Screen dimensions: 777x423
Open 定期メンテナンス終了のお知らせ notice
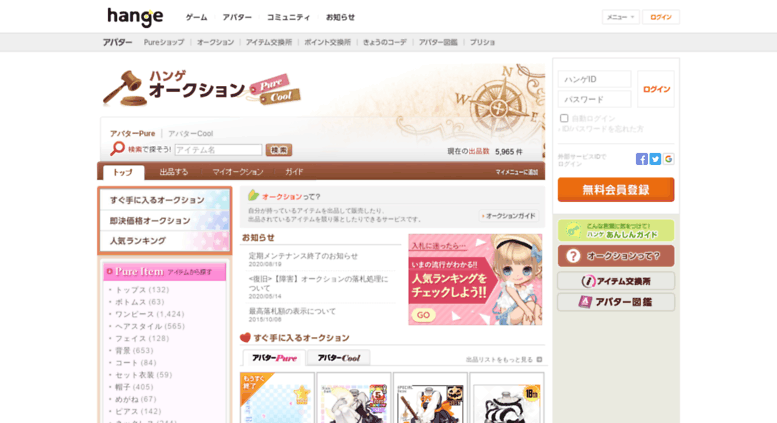pos(303,256)
